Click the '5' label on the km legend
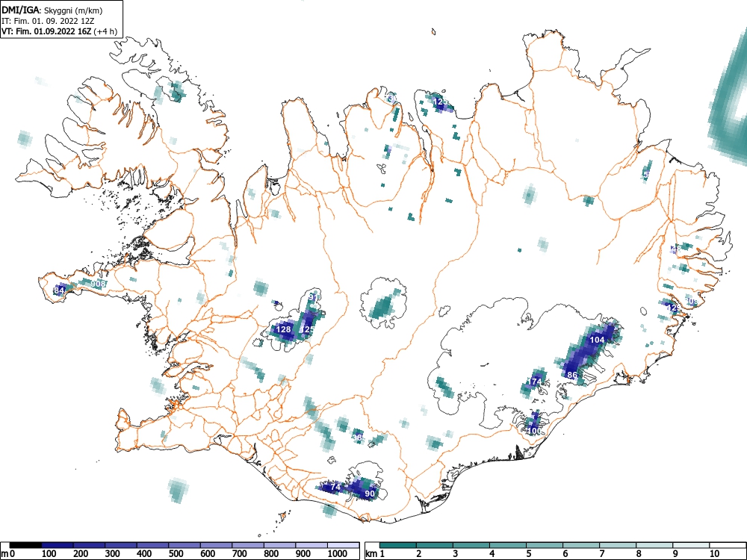The width and height of the screenshot is (747, 560). pyautogui.click(x=528, y=554)
